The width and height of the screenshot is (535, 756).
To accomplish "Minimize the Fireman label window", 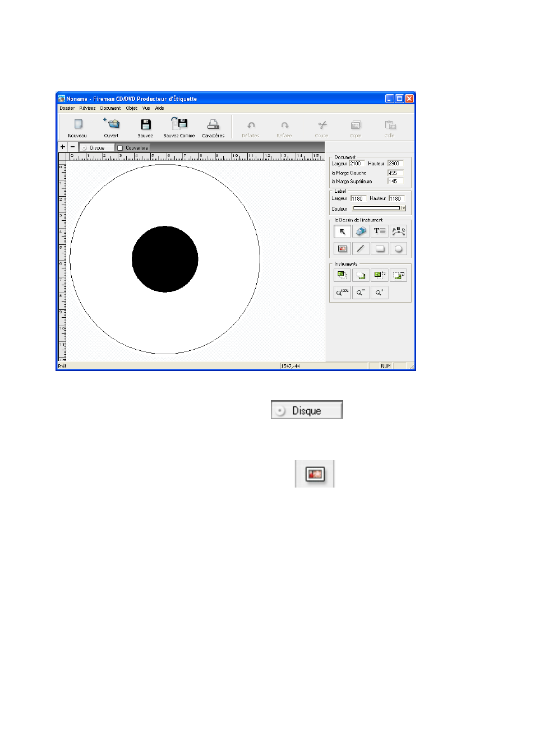I will [x=390, y=99].
